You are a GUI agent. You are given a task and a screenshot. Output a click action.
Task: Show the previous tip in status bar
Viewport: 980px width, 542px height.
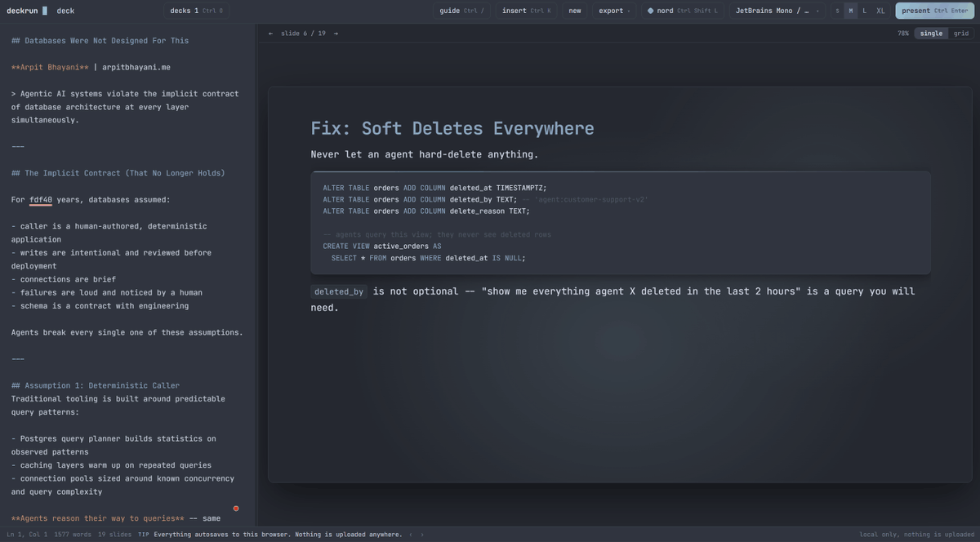411,535
